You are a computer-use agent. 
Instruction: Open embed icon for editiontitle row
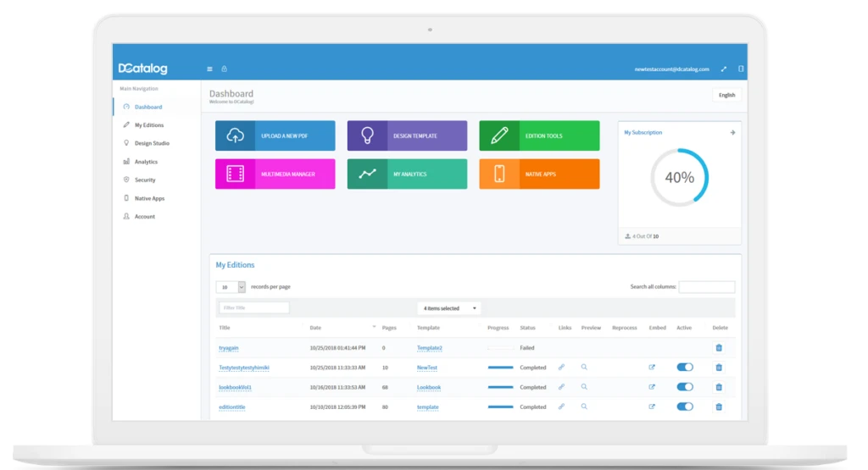tap(652, 406)
